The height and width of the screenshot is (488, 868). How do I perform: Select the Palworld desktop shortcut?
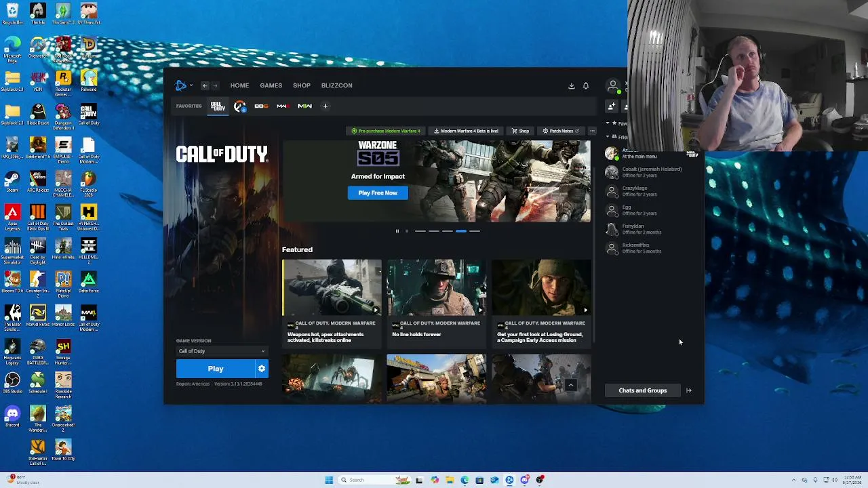click(88, 81)
